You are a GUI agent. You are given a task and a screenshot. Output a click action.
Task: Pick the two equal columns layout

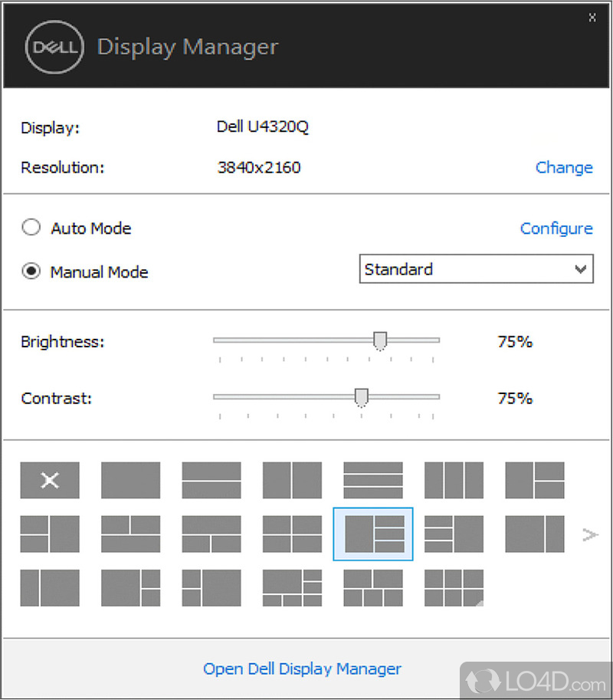click(x=292, y=481)
